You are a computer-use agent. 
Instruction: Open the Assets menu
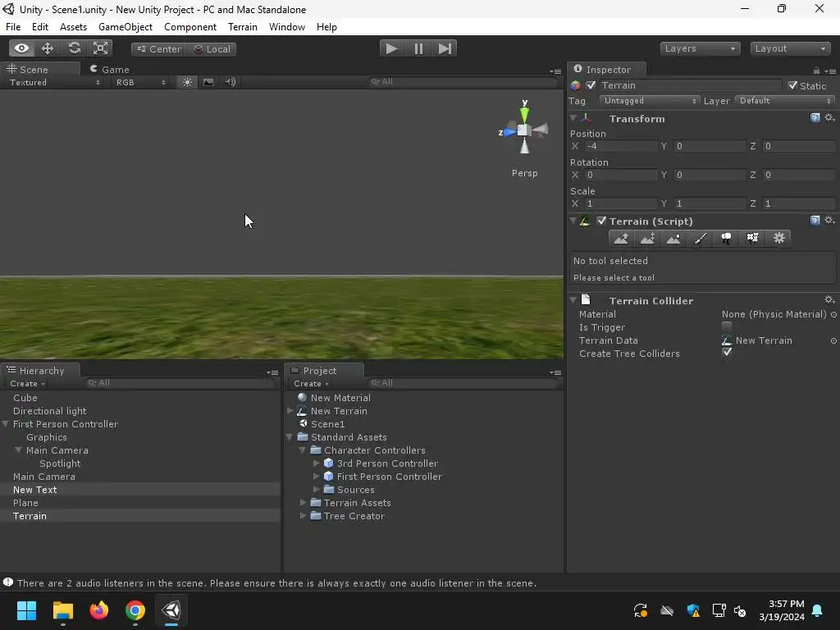(x=73, y=27)
